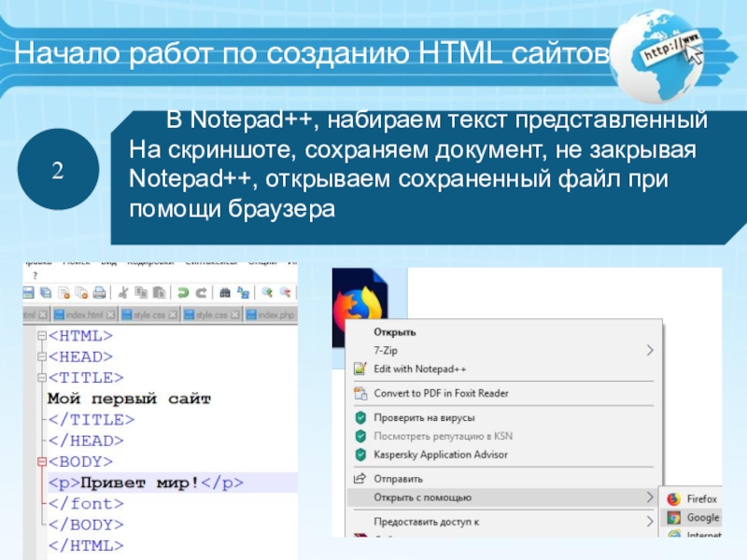
Task: Click the <HEAD> opening tag text
Action: click(x=80, y=357)
